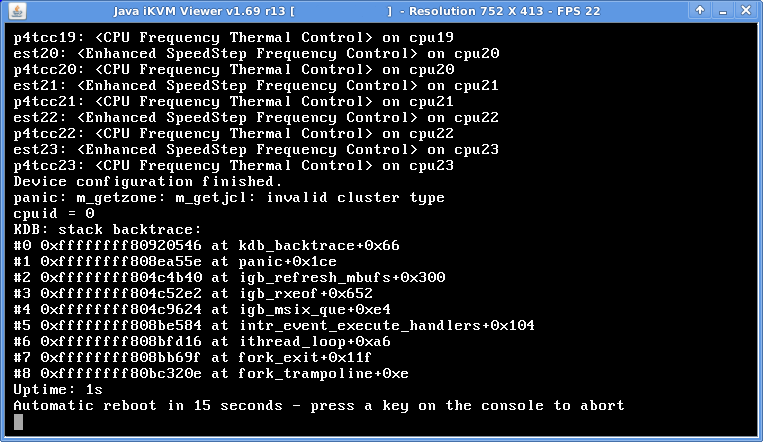Click the 'cpuid = 0' line

54,214
